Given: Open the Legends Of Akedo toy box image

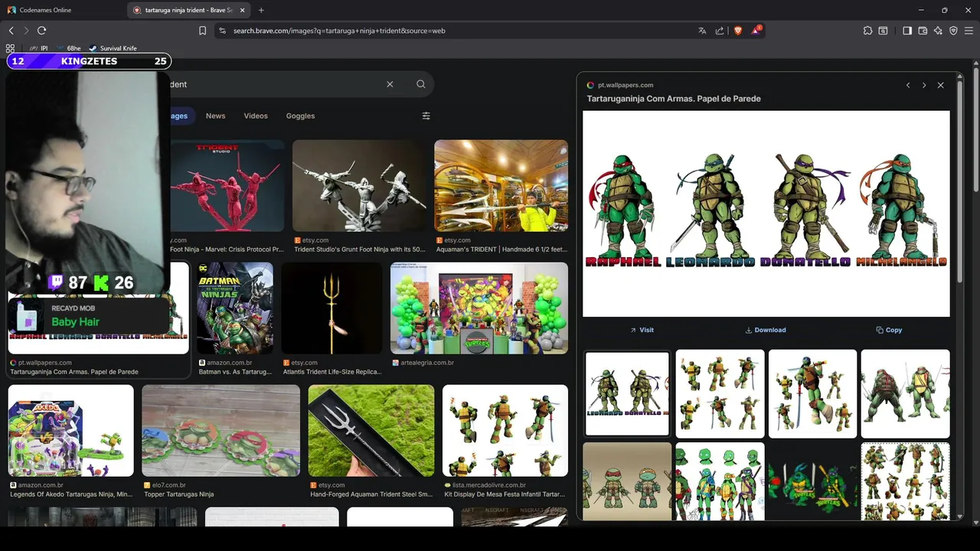Looking at the screenshot, I should [71, 431].
